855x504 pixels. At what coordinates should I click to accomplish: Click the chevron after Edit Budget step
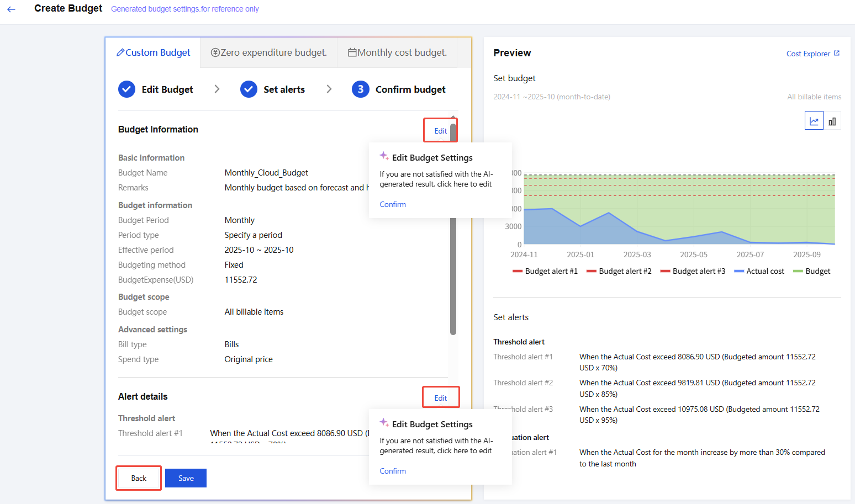coord(217,89)
